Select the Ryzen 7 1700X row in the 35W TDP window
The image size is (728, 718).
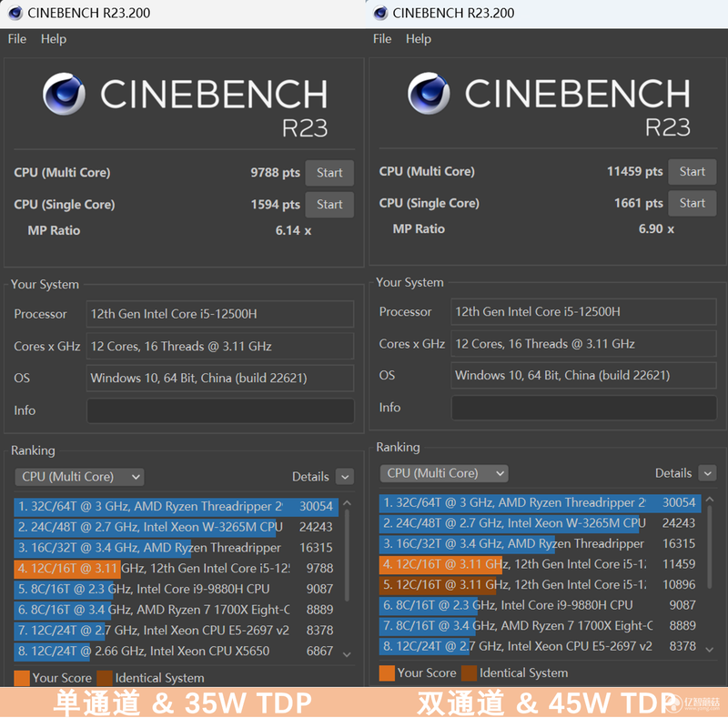click(x=177, y=610)
